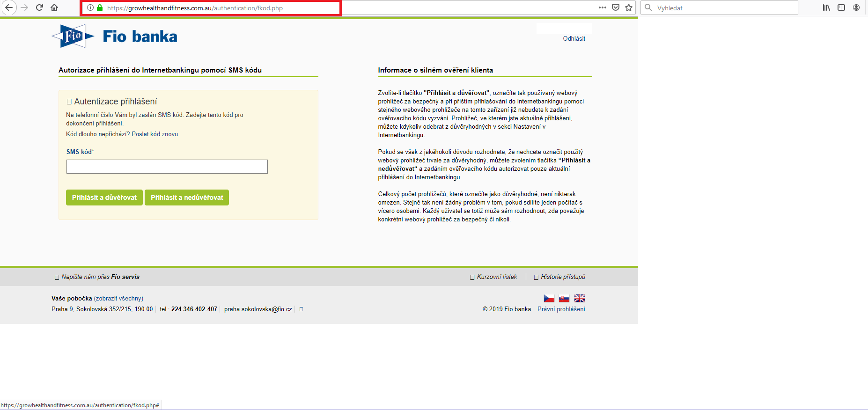Viewport: 868px width, 410px height.
Task: Open the browser Home icon
Action: 54,7
